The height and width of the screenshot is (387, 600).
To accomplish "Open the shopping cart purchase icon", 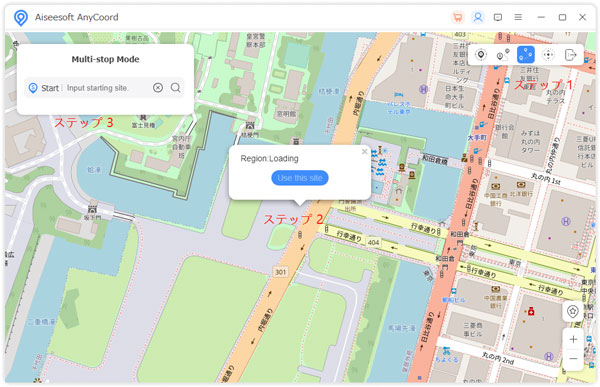I will pyautogui.click(x=457, y=17).
